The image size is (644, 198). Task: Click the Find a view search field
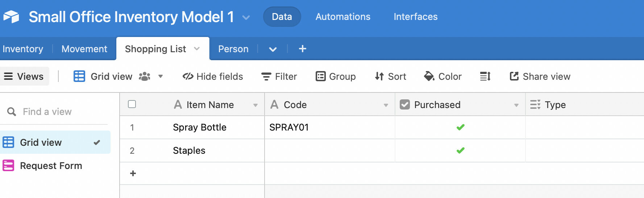point(54,112)
